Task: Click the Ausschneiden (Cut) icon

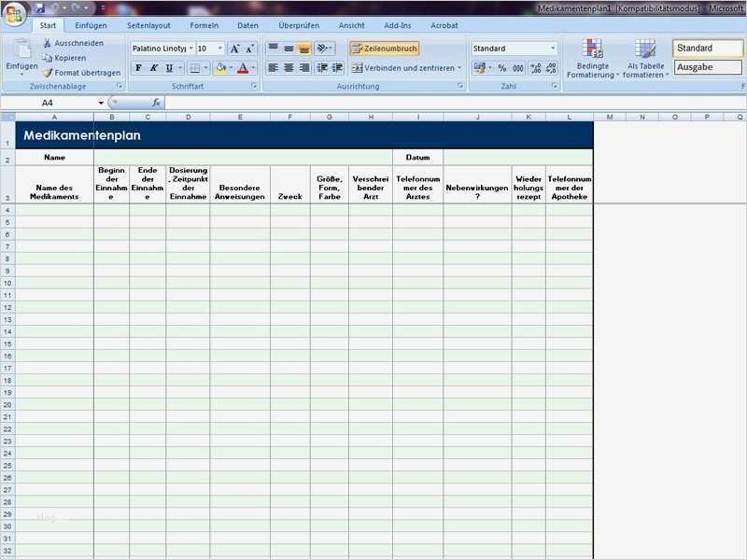Action: [x=49, y=43]
